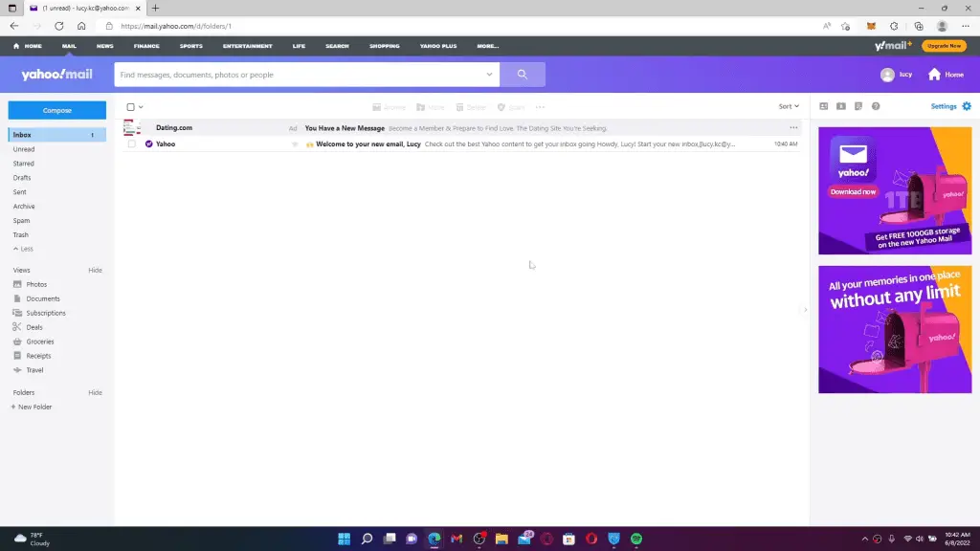Open lucy account profile
The height and width of the screenshot is (551, 980).
tap(896, 75)
